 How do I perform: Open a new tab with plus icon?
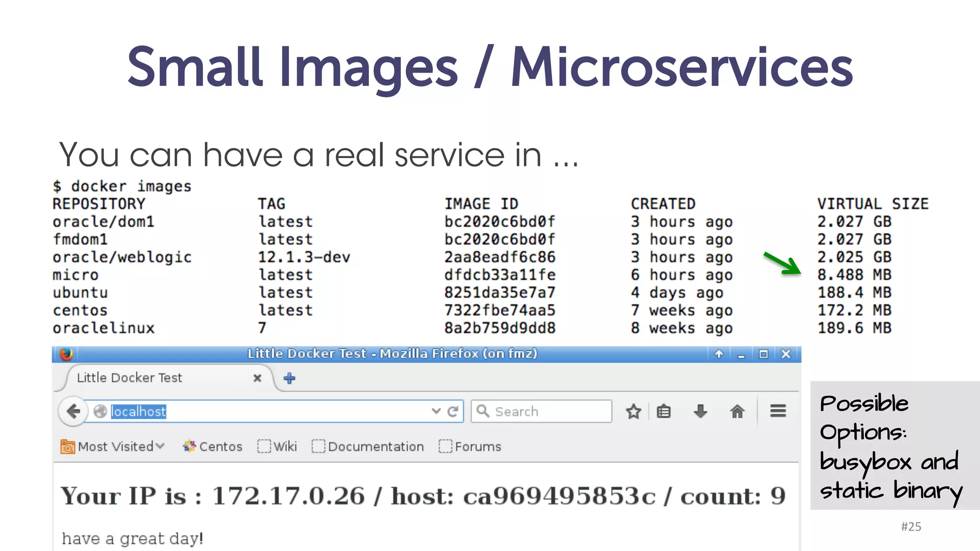point(290,378)
